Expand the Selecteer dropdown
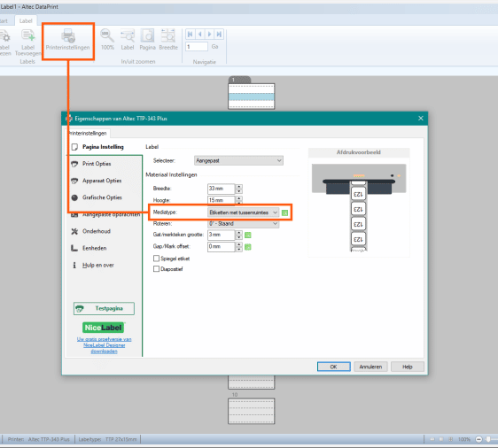 point(238,160)
